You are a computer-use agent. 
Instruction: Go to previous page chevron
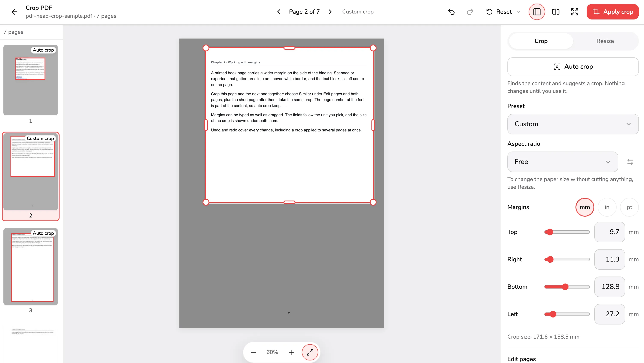pyautogui.click(x=279, y=12)
